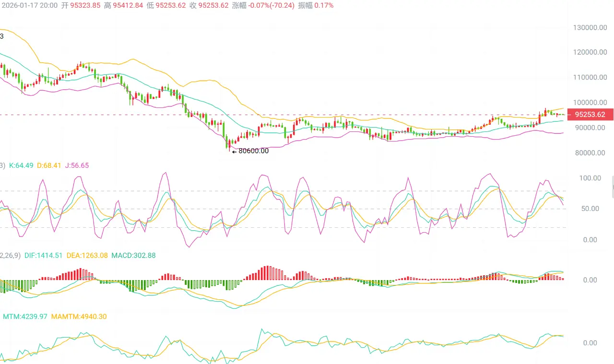Click the 低 low price value in the header
Image resolution: width=614 pixels, height=364 pixels.
coord(171,5)
